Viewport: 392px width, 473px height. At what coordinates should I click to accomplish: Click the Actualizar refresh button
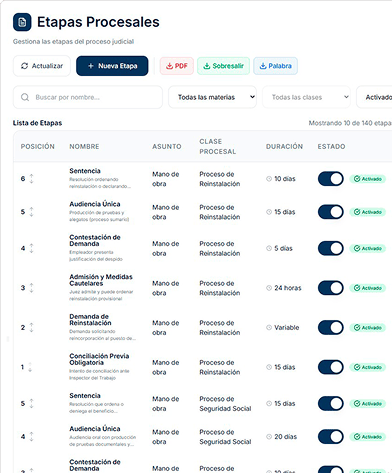coord(42,66)
